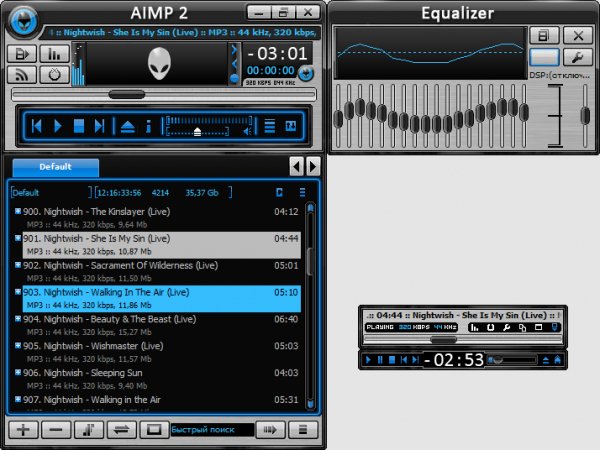Click the double-arrow swap button
This screenshot has width=600, height=450.
[x=122, y=430]
